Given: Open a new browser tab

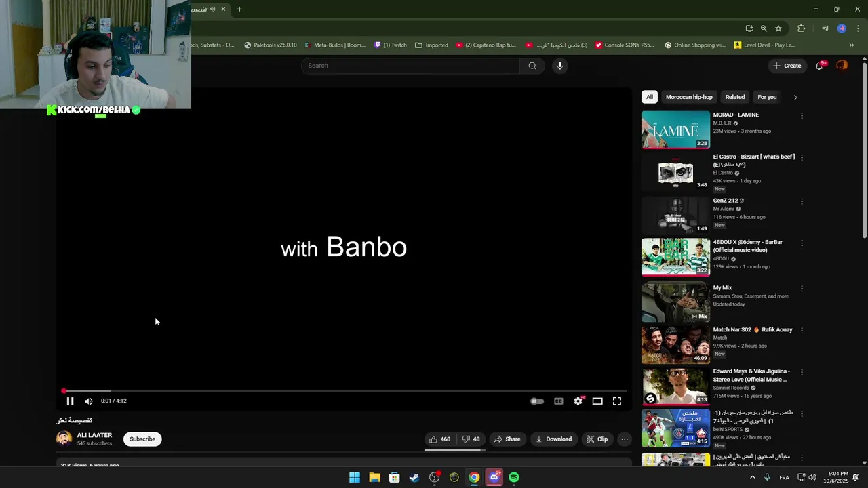Looking at the screenshot, I should tap(239, 9).
